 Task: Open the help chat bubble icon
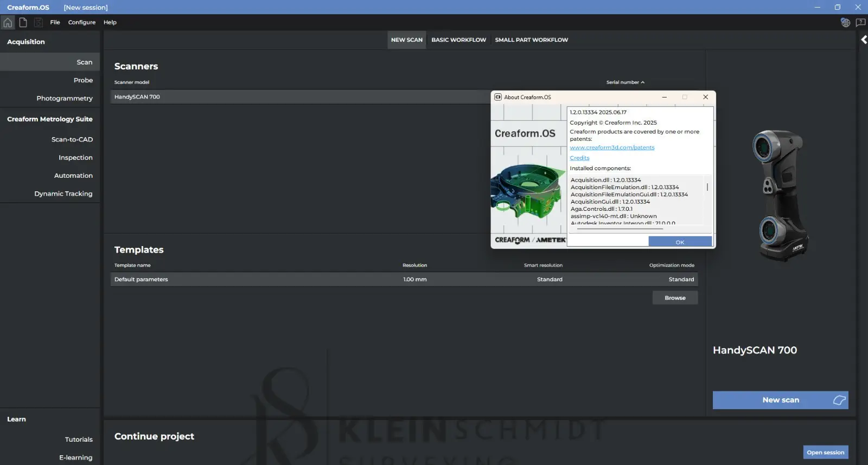(x=860, y=22)
